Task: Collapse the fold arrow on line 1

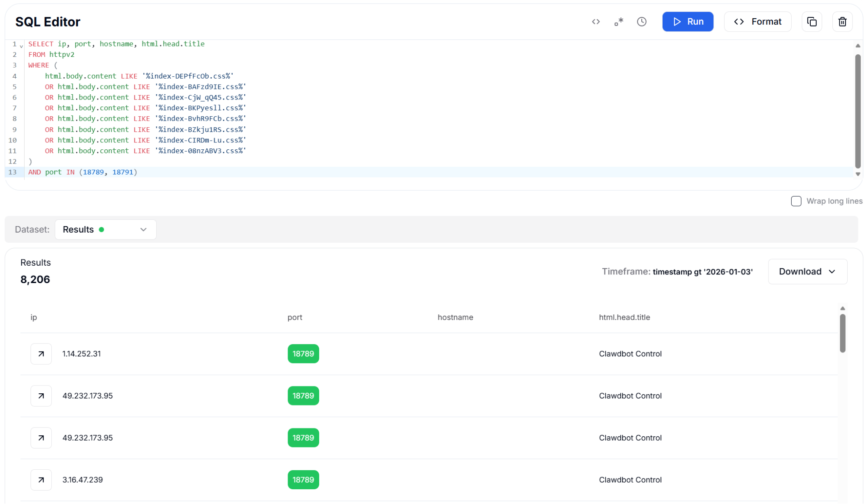Action: point(21,46)
